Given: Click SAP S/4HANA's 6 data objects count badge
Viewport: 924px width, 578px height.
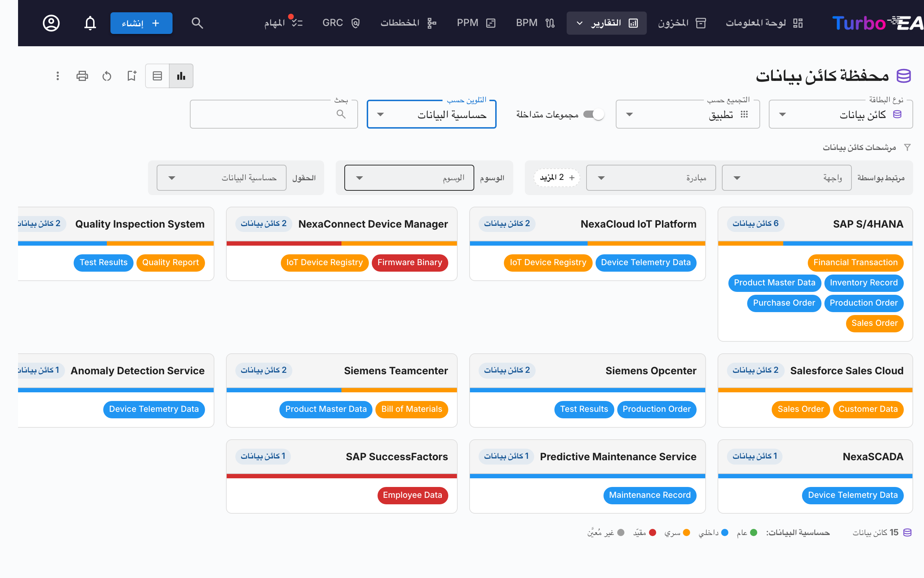Looking at the screenshot, I should tap(755, 224).
